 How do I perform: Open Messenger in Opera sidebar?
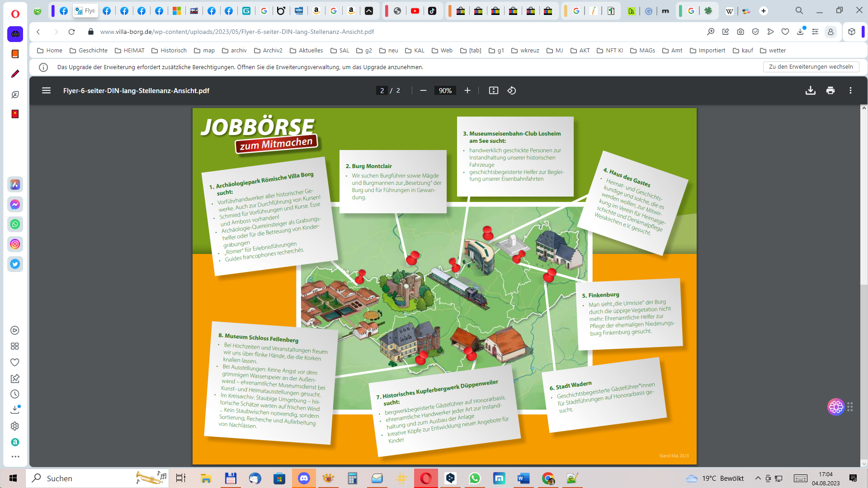click(x=15, y=204)
